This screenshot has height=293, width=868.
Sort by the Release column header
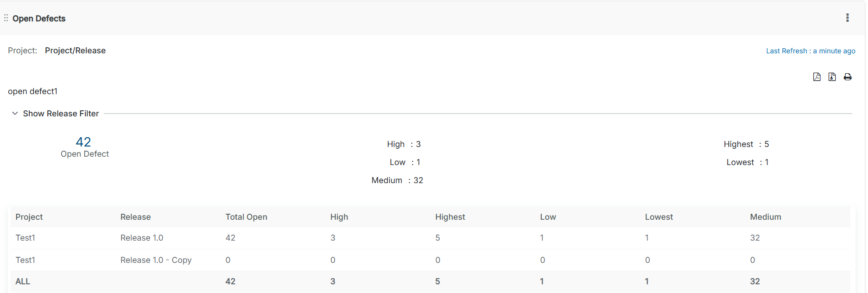135,217
